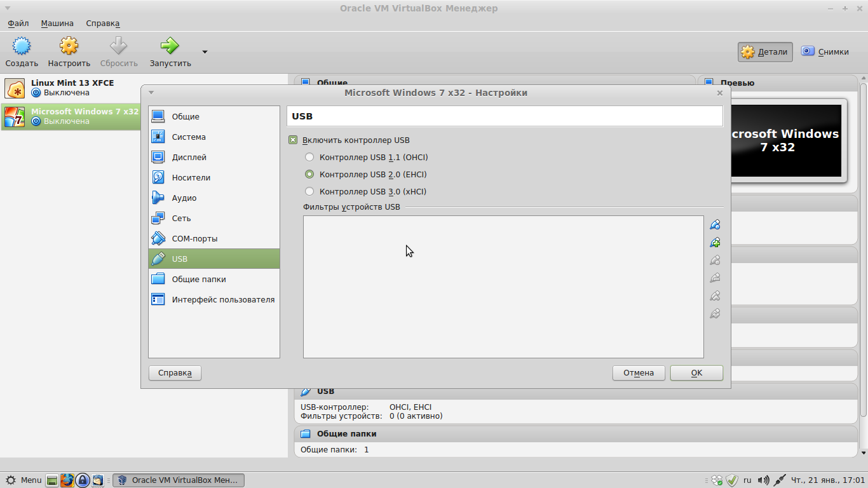
Task: Select Контроллер USB 1.1 (OHCI) option
Action: pyautogui.click(x=309, y=158)
